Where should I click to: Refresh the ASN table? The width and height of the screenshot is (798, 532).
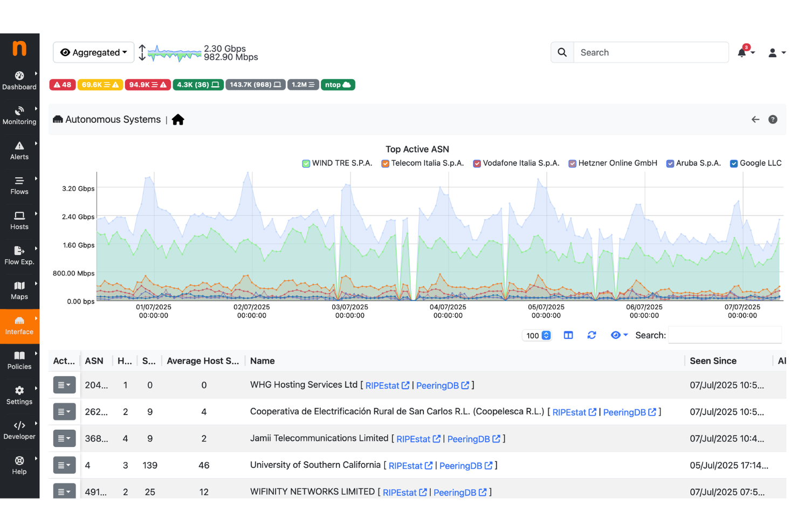pos(591,335)
